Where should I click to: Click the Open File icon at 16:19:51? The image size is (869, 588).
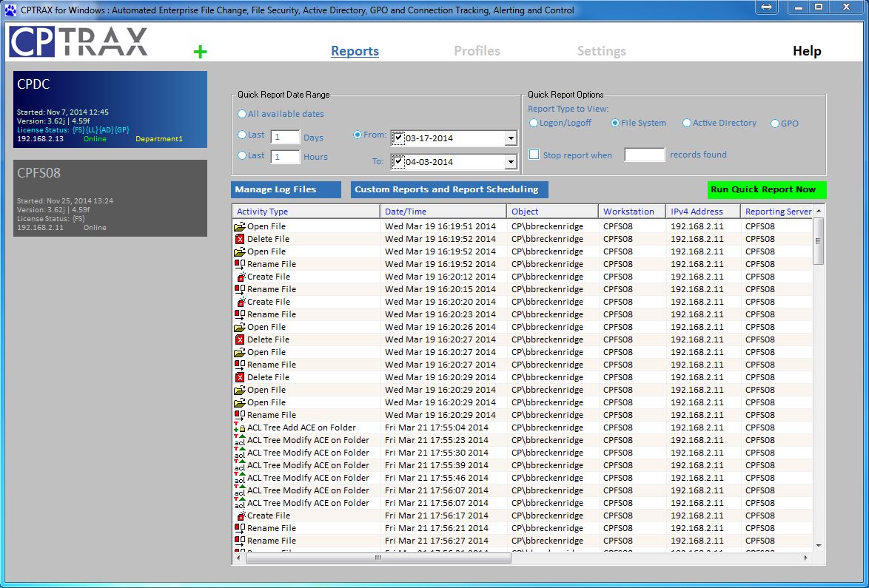pos(240,226)
